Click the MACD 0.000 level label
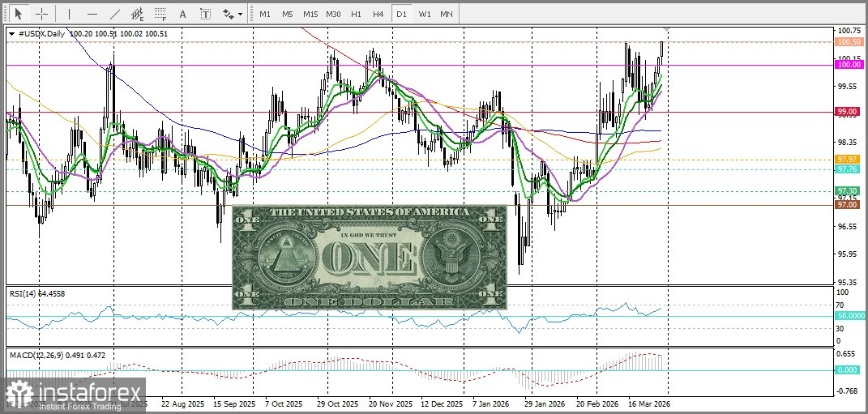Screen dimensions: 868x414 pos(847,369)
